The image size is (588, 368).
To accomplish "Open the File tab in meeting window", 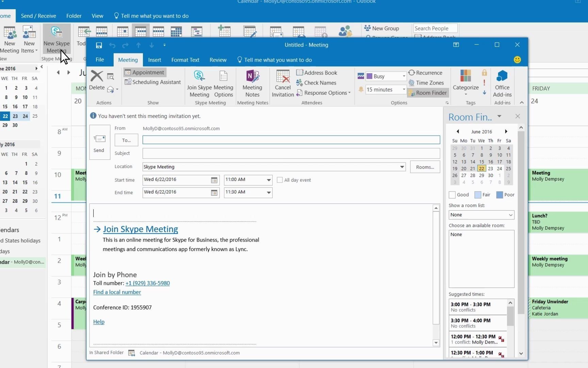I will coord(100,60).
